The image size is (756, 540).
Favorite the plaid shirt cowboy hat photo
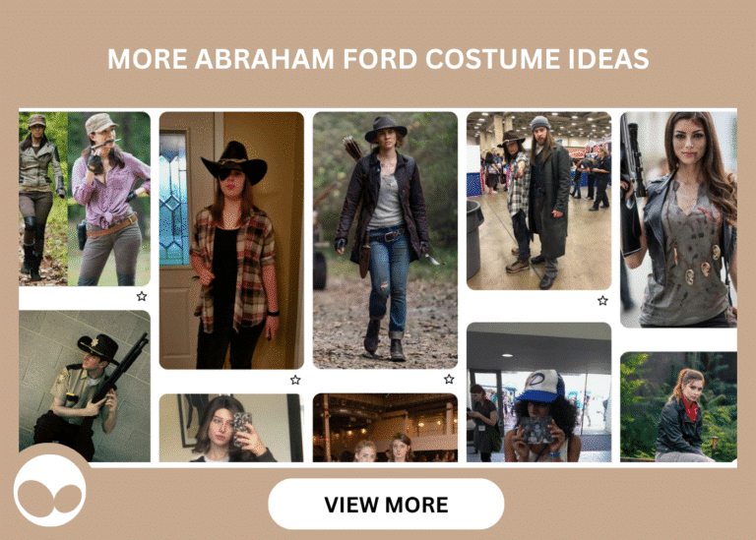295,379
